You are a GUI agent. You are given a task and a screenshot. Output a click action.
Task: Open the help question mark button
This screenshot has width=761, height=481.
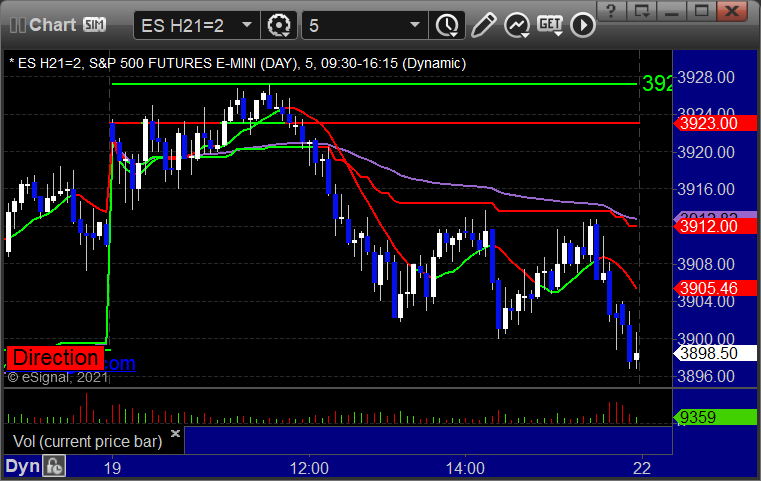[x=611, y=11]
